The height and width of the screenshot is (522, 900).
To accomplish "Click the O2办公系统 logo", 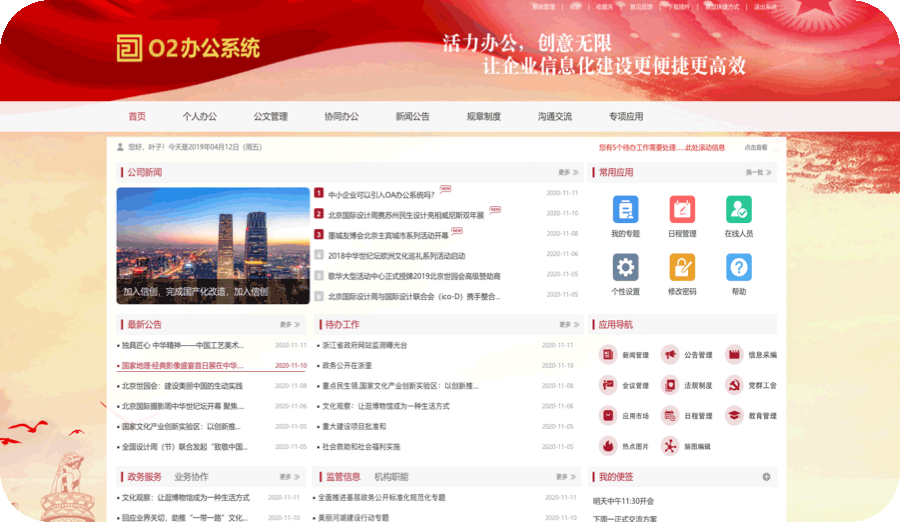I will click(x=188, y=48).
